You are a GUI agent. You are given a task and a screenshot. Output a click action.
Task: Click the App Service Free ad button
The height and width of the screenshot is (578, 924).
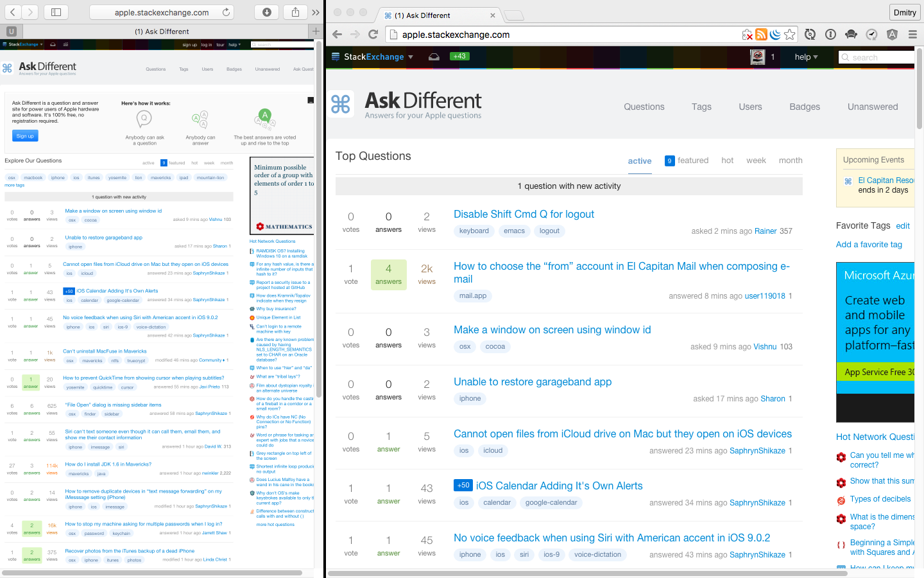(875, 372)
